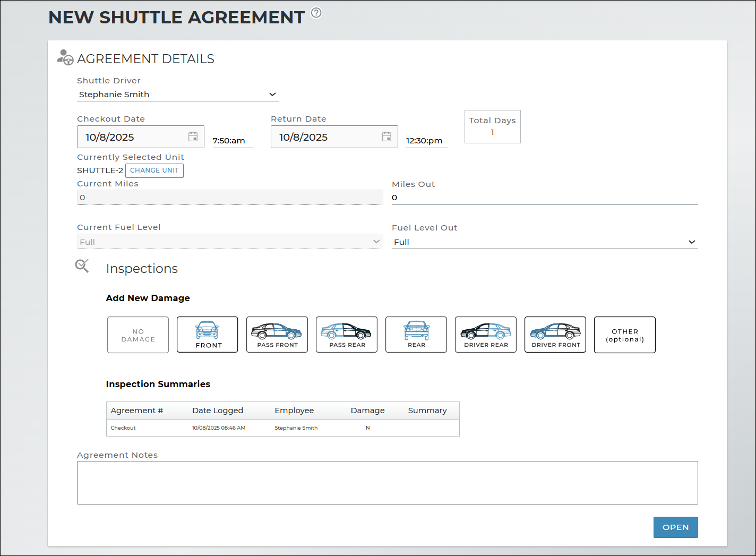Open the Return Date calendar picker
756x556 pixels.
(386, 137)
